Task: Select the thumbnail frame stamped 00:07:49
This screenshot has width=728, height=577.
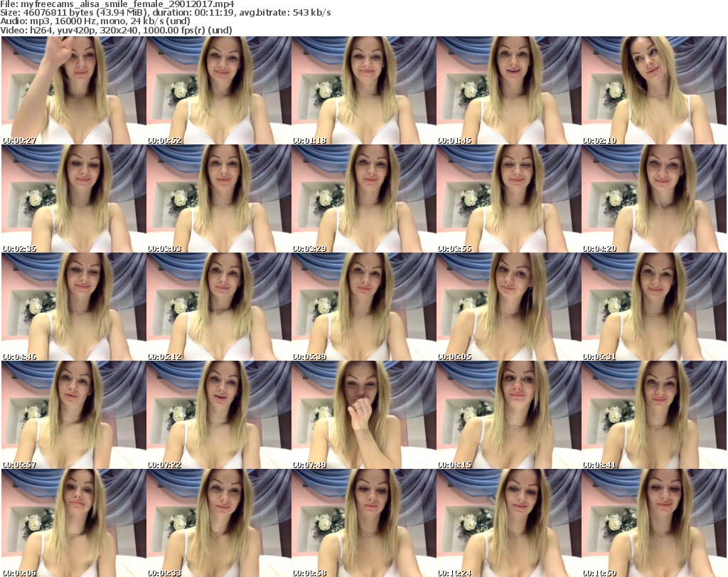Action: [x=364, y=415]
